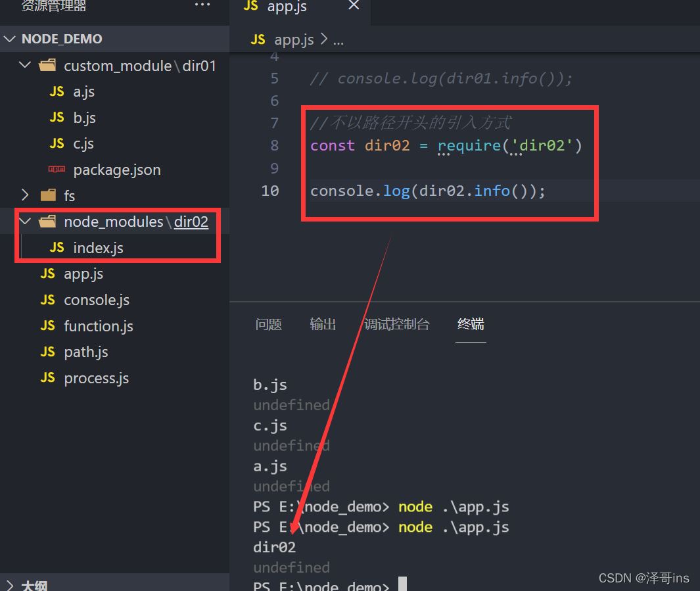Open the explorer more actions ellipsis
This screenshot has width=700, height=591.
[x=202, y=5]
